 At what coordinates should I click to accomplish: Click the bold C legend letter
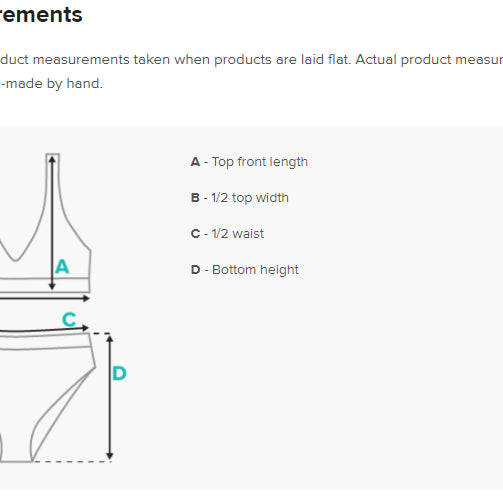195,234
